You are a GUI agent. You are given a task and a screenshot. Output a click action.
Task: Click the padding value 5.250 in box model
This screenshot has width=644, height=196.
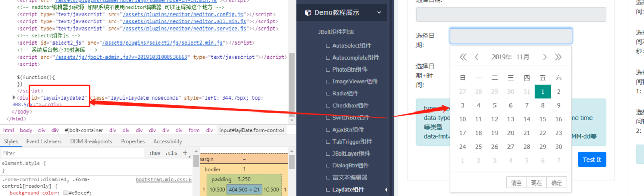click(x=244, y=179)
